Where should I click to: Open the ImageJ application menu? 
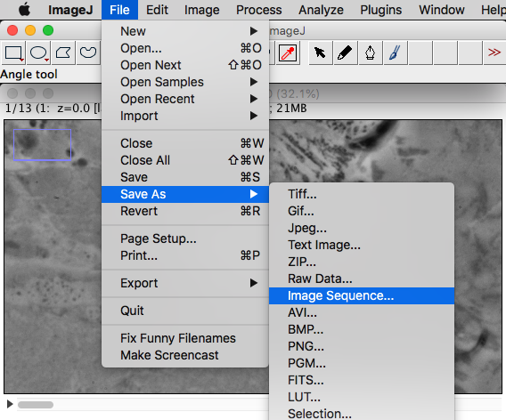point(70,10)
